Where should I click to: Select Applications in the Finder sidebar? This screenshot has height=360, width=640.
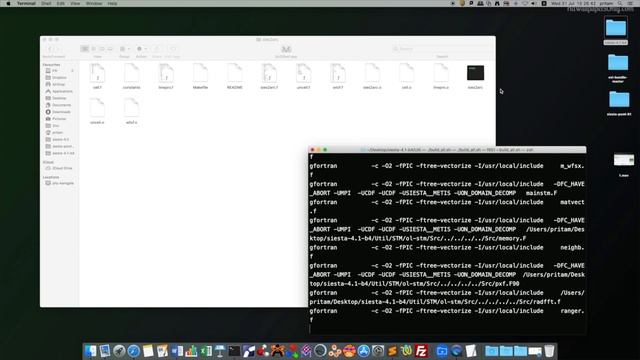(59, 91)
